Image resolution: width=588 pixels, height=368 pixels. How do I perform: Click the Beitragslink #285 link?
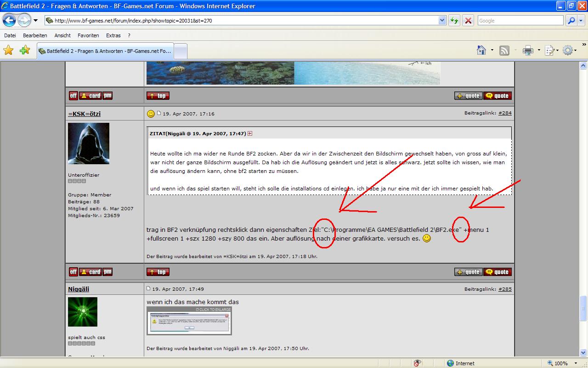pyautogui.click(x=505, y=289)
